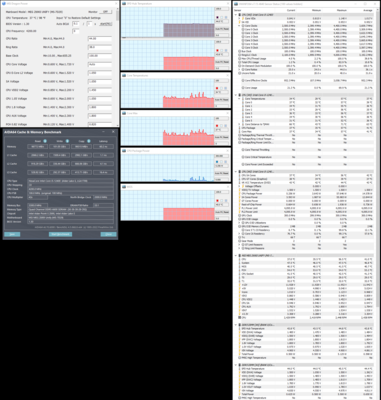Click the Read column info icon
Viewport: 381px width, 400px height.
[x=45, y=141]
